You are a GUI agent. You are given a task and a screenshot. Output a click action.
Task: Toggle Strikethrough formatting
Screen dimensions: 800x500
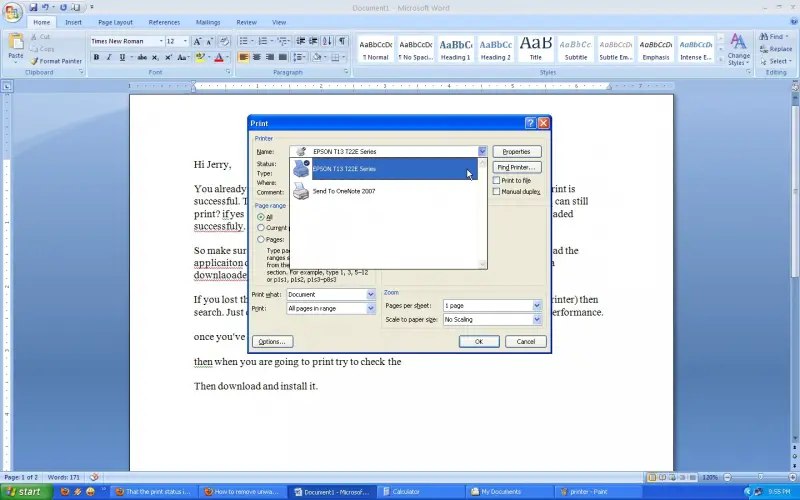coord(142,57)
